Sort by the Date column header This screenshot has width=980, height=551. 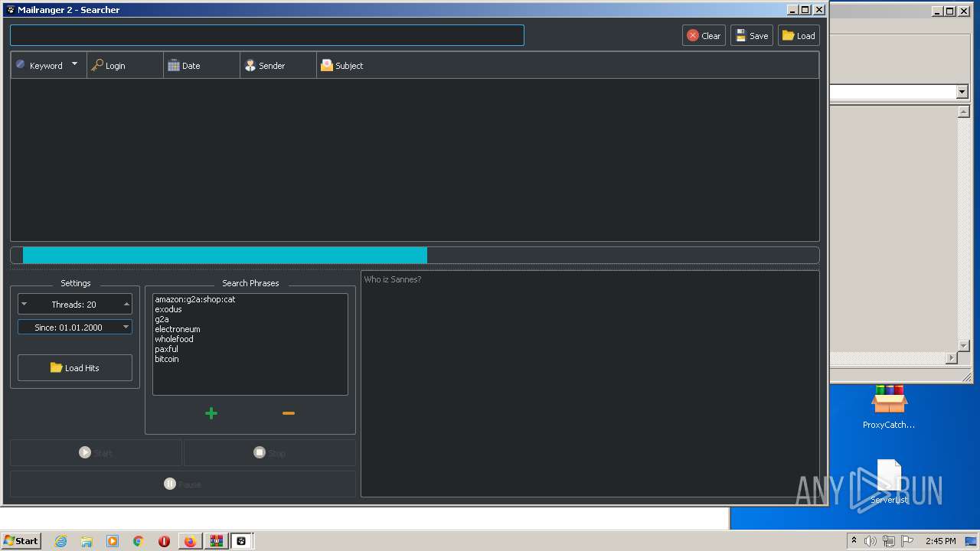point(201,66)
